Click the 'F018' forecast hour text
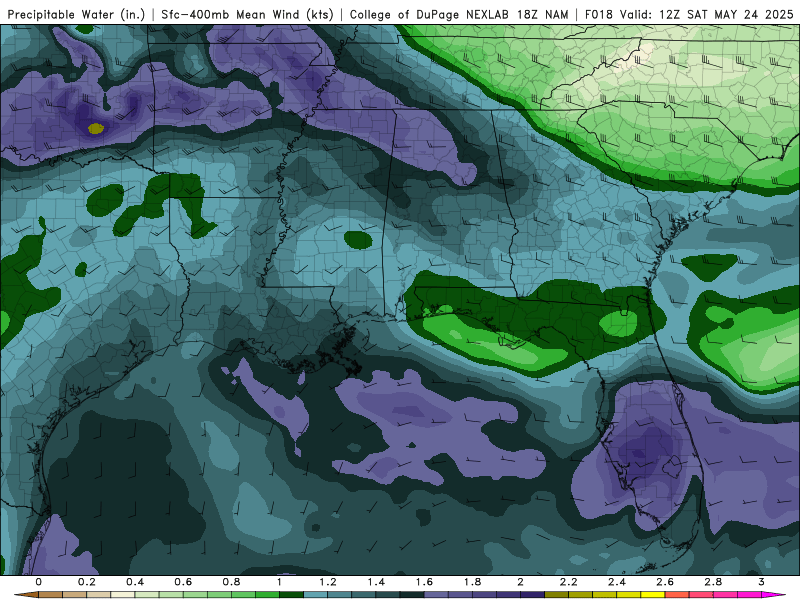 coord(599,15)
